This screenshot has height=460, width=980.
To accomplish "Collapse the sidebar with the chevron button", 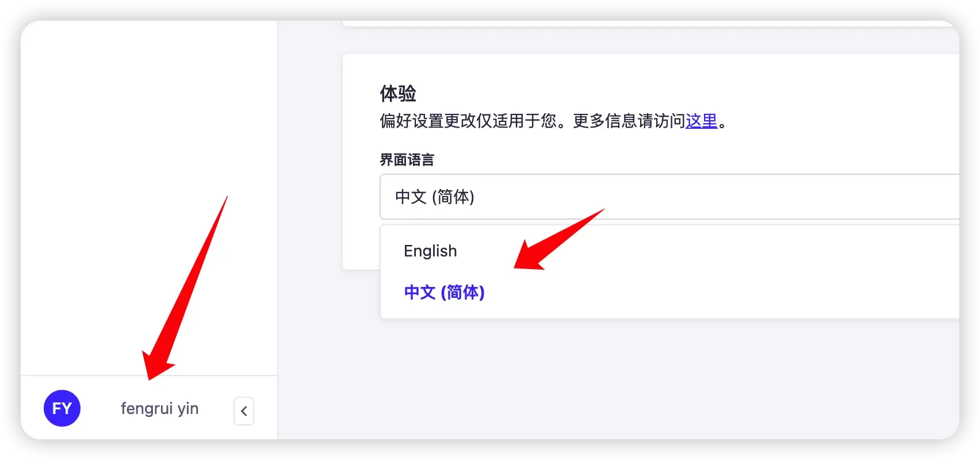I will tap(244, 411).
